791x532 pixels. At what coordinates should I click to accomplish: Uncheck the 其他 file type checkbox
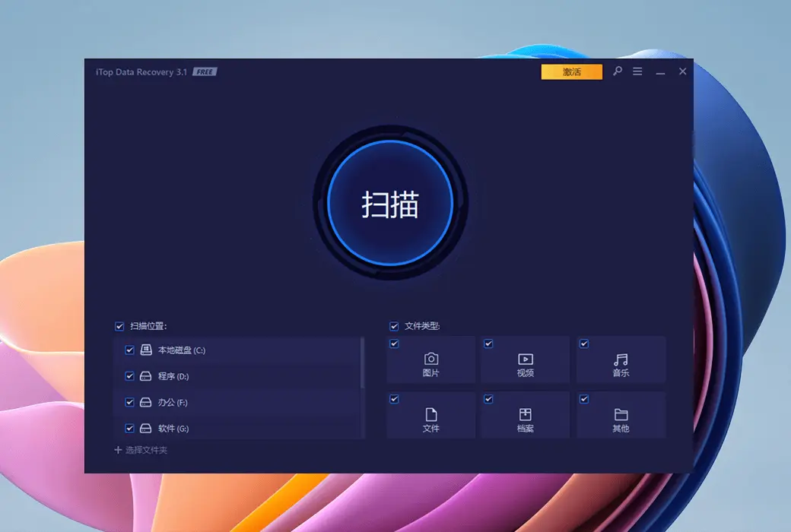pos(584,399)
